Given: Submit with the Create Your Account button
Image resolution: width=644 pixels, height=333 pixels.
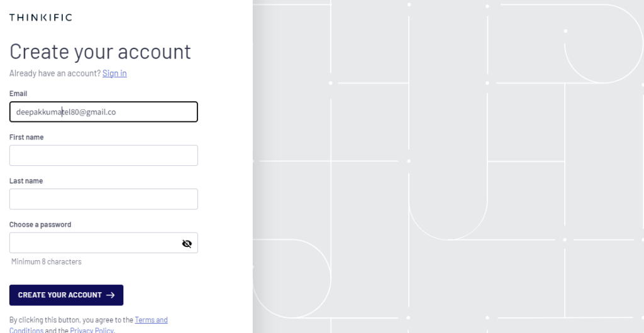Looking at the screenshot, I should point(66,295).
